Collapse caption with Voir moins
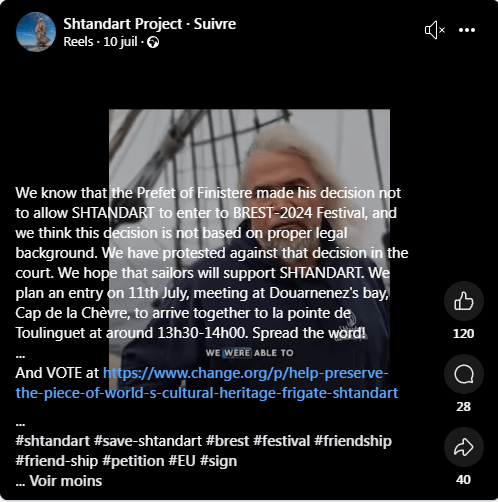 [66, 481]
